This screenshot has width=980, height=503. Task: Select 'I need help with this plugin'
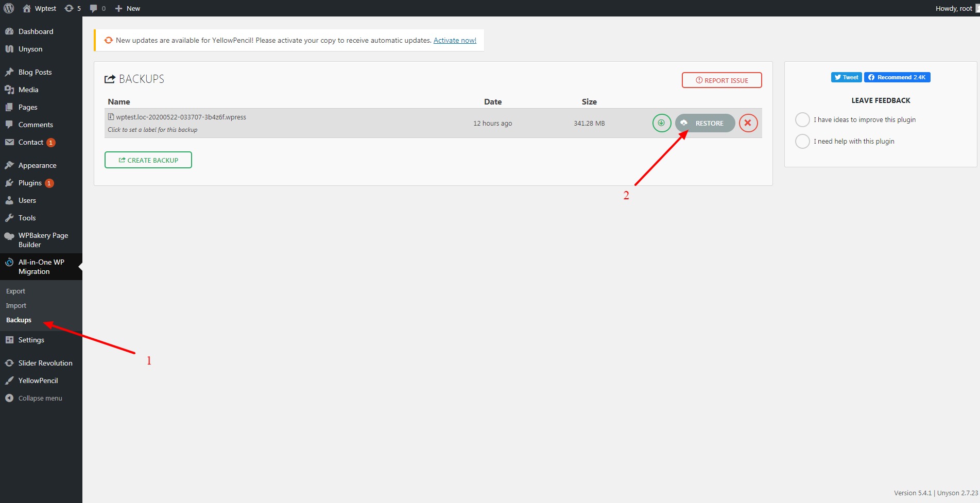tap(802, 141)
